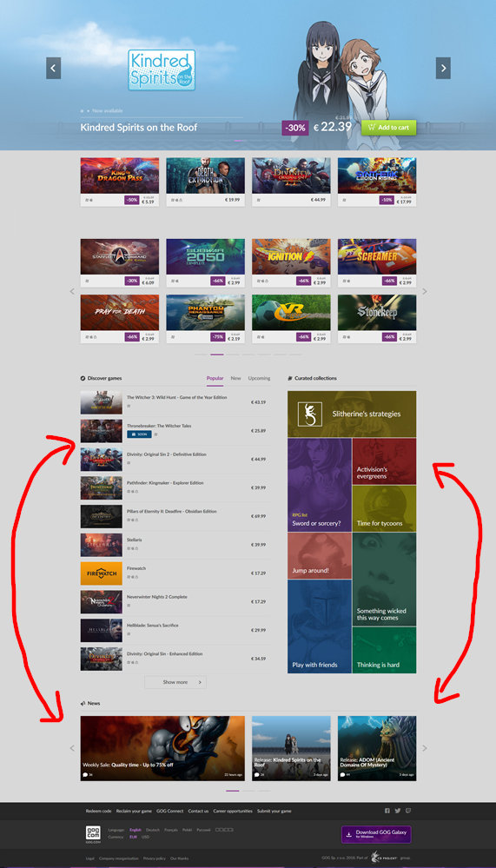This screenshot has width=496, height=868.
Task: Show next page of sale games carousel
Action: 425,291
